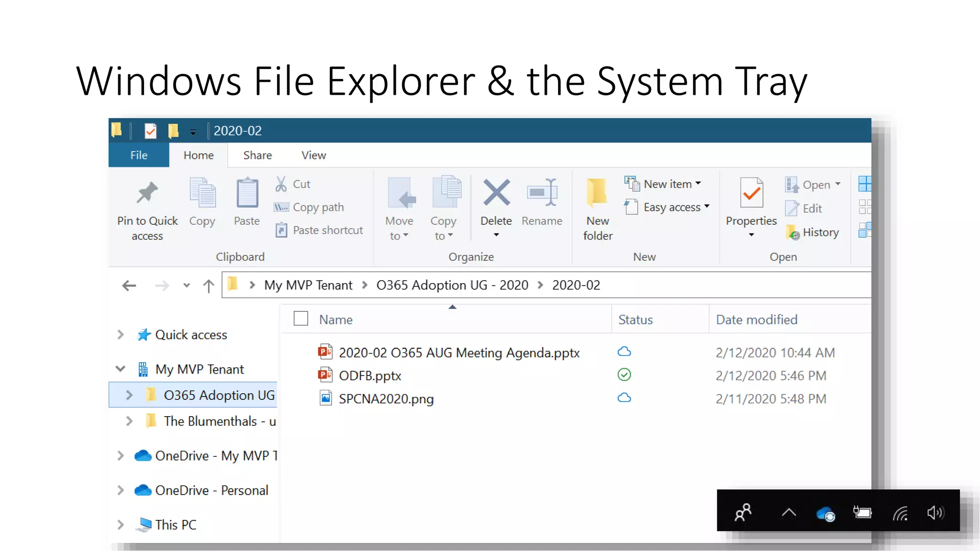This screenshot has width=980, height=551.
Task: Click the Copy icon in Clipboard group
Action: [202, 192]
